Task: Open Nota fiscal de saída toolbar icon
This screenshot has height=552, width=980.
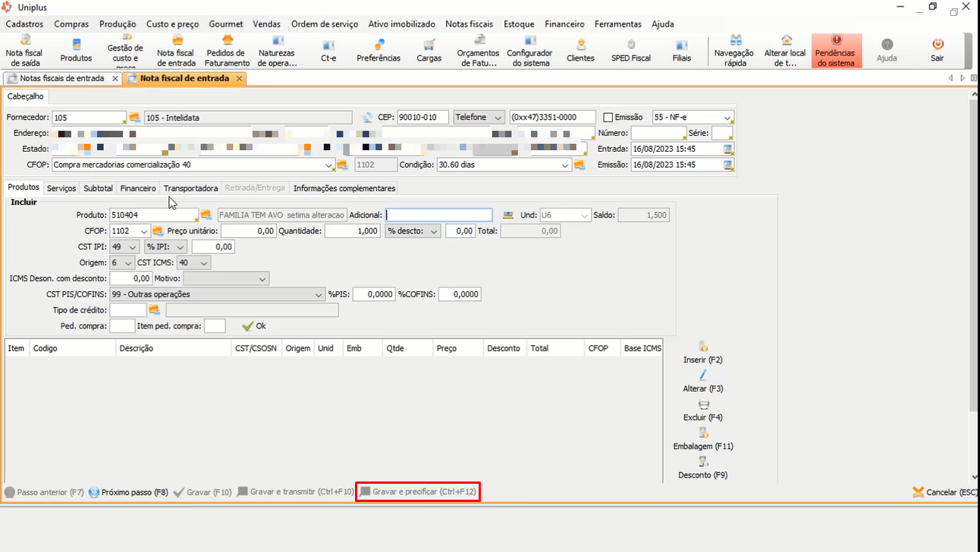Action: (24, 51)
